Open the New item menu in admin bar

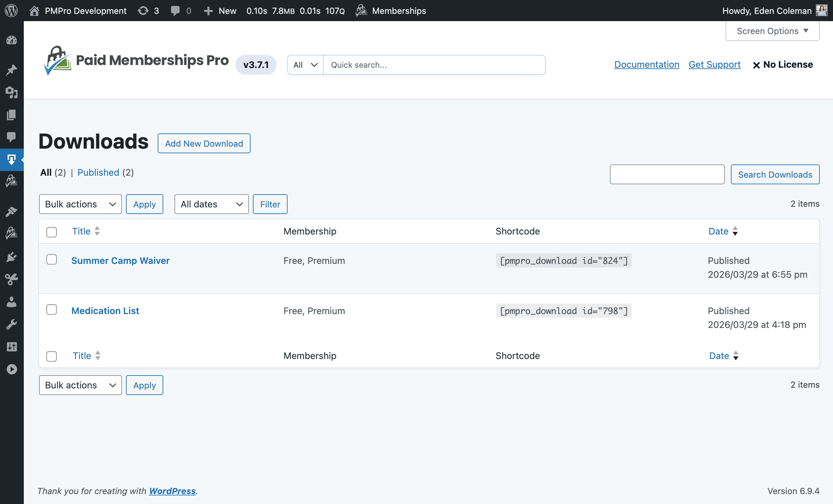click(219, 11)
